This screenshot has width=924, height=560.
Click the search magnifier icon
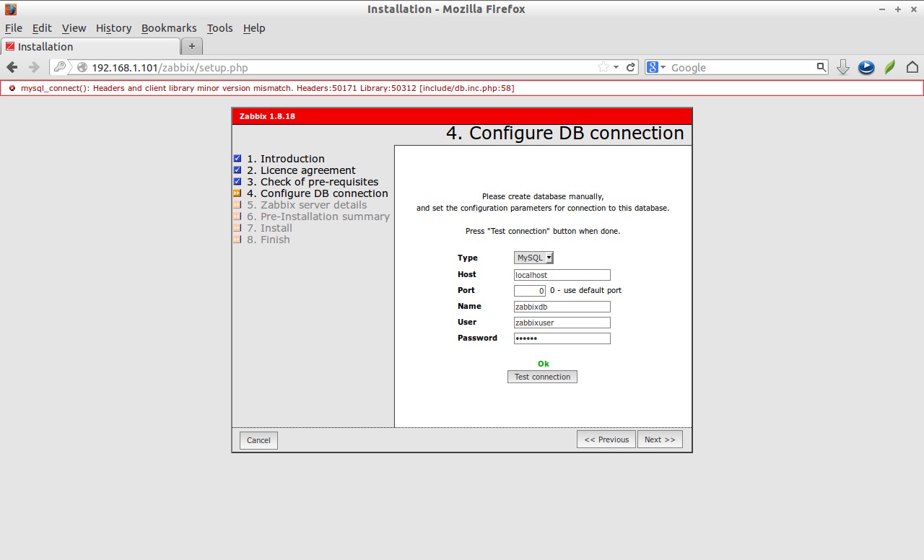821,67
